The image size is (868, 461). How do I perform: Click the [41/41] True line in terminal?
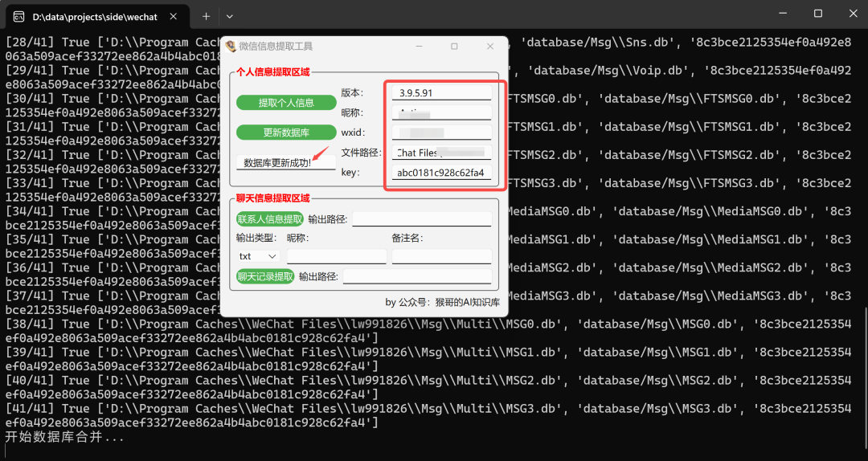428,415
